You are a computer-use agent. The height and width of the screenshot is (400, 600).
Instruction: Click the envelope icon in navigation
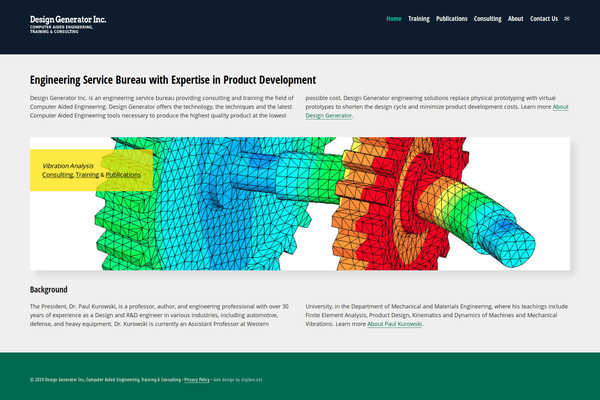tap(568, 18)
